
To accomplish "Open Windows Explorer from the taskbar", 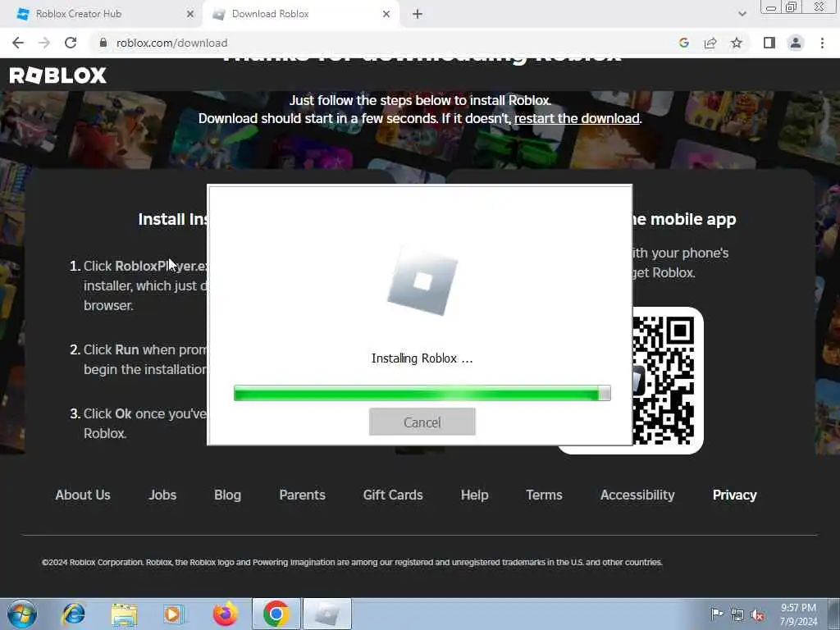I will (125, 614).
